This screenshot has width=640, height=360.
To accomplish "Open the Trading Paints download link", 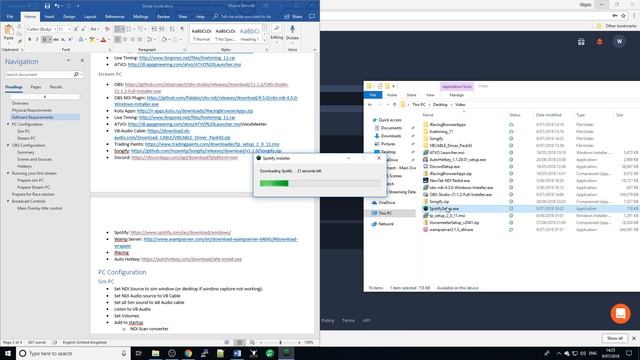I will coord(212,144).
